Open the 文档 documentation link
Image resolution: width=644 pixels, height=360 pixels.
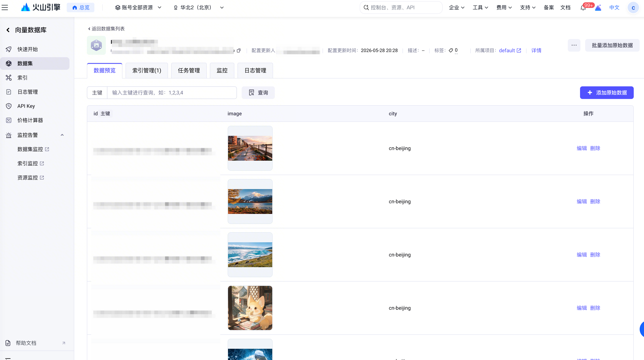[x=565, y=7]
